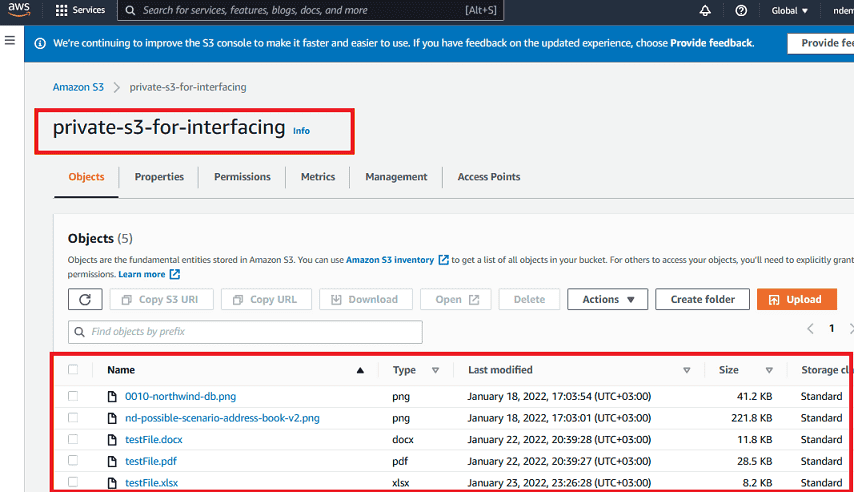Sort the list by Name column arrow

coord(360,370)
